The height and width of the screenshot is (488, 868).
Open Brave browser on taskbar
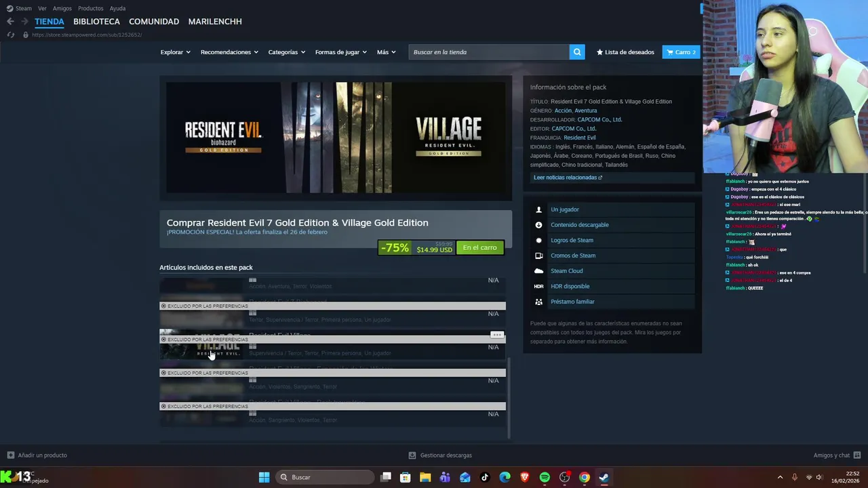(525, 477)
